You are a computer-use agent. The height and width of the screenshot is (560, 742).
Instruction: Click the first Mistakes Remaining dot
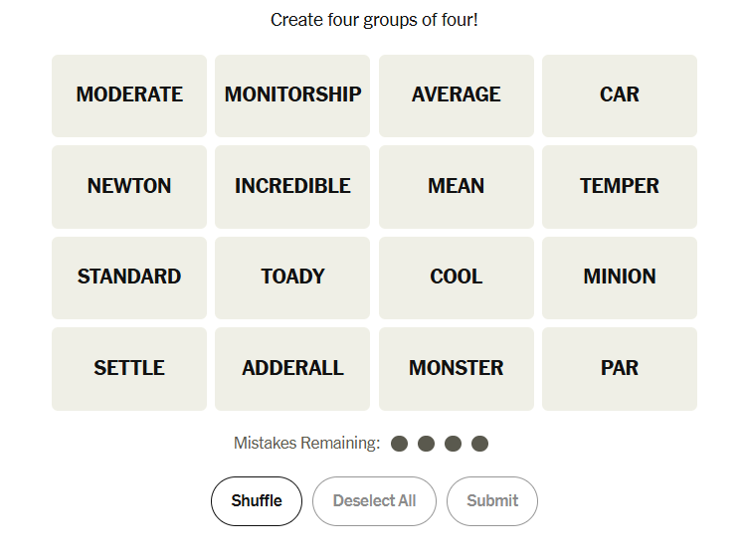coord(400,444)
